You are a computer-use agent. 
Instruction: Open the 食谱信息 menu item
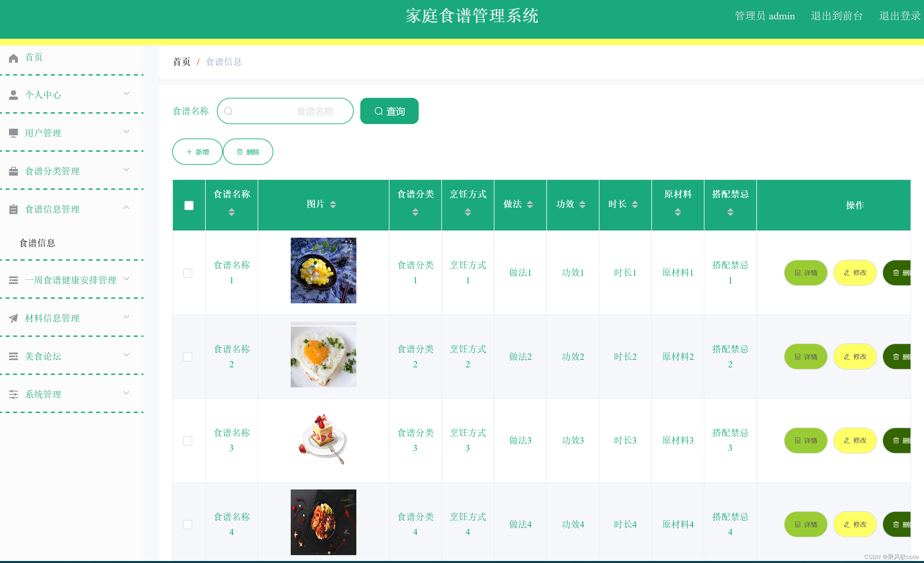pos(37,243)
